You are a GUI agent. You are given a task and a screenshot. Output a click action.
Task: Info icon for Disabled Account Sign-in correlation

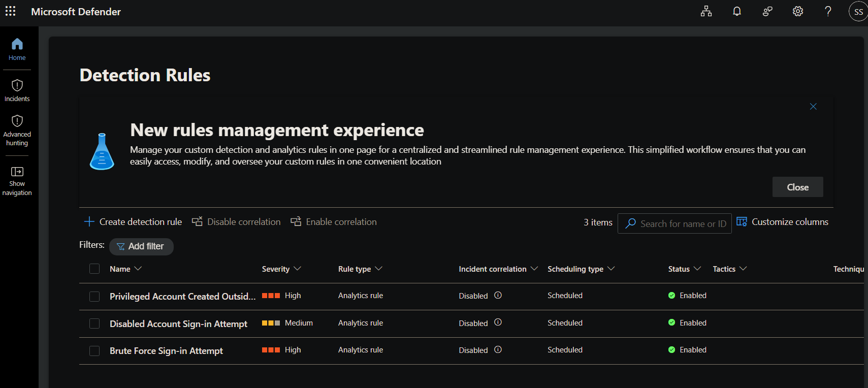click(x=498, y=322)
